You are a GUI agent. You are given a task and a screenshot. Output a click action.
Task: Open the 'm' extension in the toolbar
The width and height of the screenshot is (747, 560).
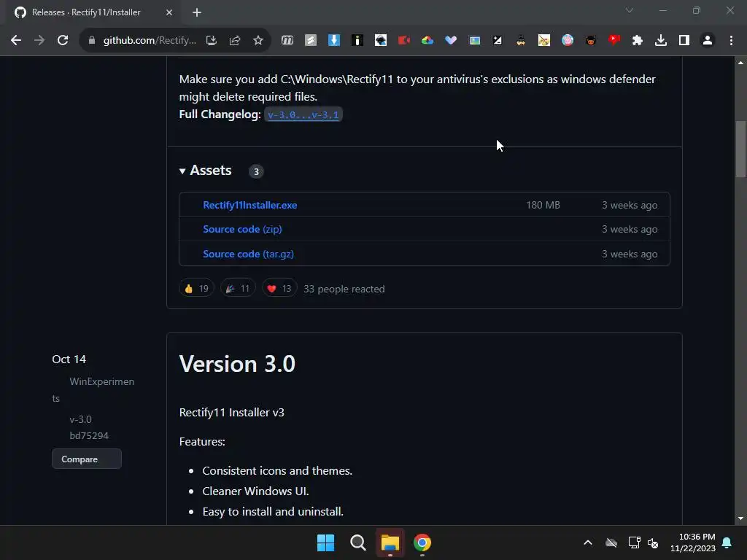click(x=287, y=41)
